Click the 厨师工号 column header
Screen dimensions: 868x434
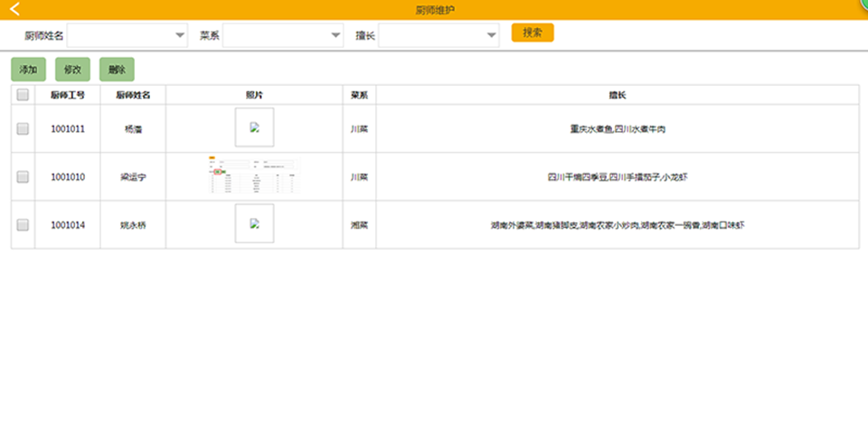click(x=68, y=94)
